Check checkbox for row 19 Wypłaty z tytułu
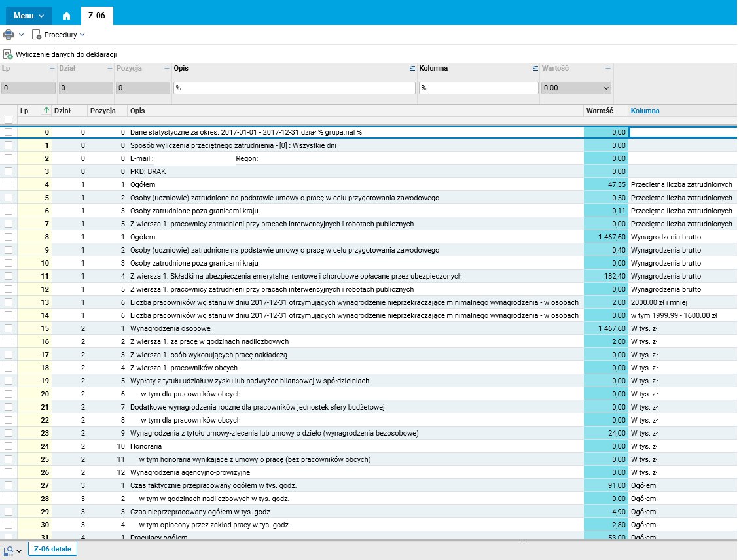Screen dimensions: 739x560 click(x=9, y=381)
